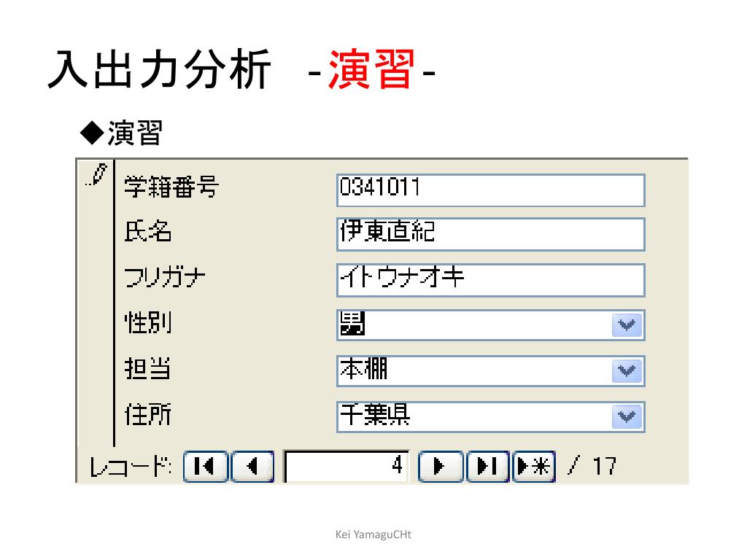Go to the next record
Image resolution: width=747 pixels, height=560 pixels.
(x=441, y=467)
